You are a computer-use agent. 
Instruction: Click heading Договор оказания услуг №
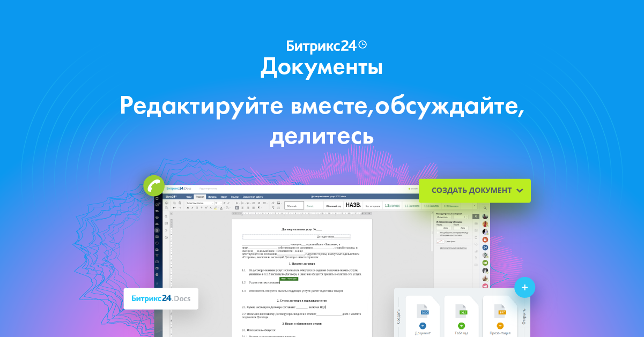301,229
